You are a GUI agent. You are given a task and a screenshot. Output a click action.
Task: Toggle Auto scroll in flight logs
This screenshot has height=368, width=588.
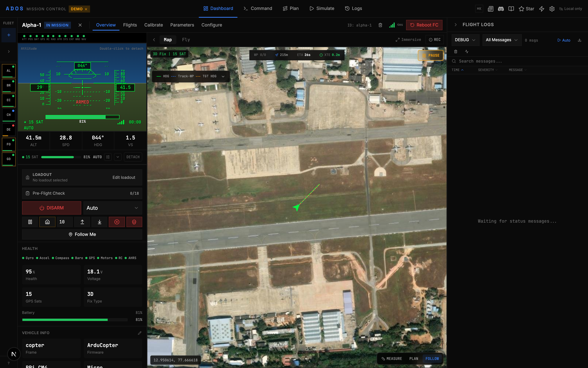564,40
